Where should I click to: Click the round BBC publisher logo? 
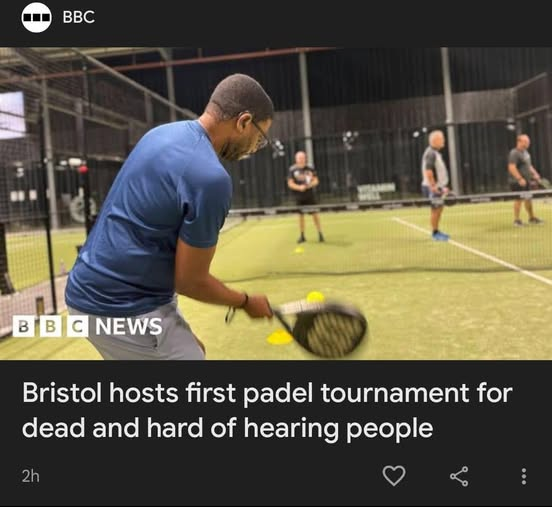coord(36,18)
